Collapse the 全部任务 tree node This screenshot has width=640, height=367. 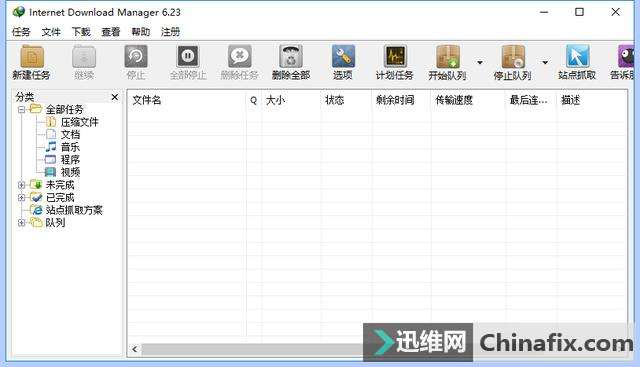(x=22, y=109)
